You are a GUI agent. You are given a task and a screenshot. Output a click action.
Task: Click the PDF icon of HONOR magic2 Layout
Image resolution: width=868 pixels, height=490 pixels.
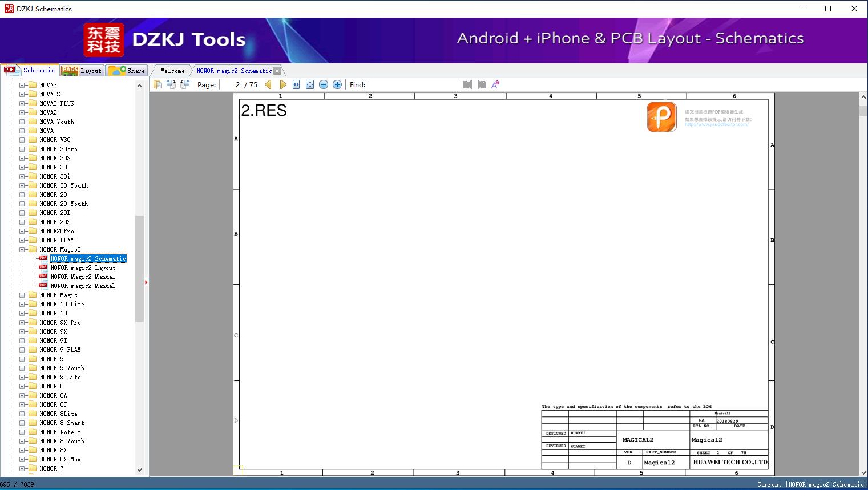click(x=43, y=268)
